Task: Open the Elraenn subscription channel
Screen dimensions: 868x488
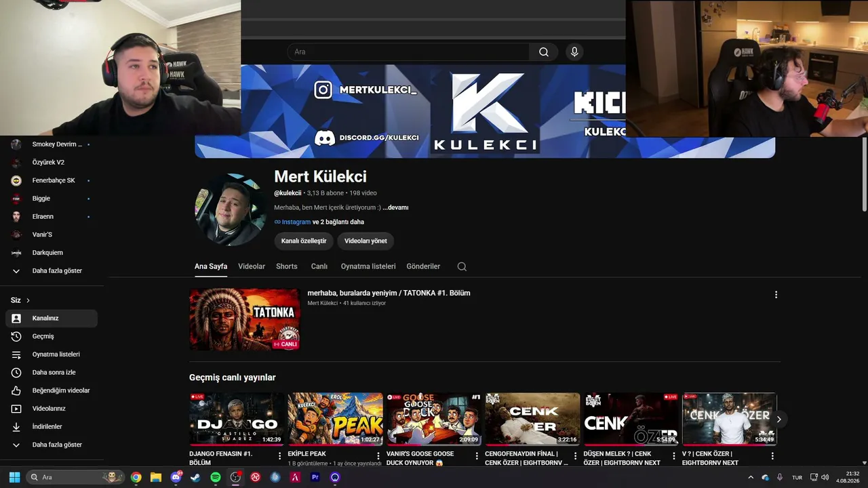Action: pyautogui.click(x=52, y=217)
